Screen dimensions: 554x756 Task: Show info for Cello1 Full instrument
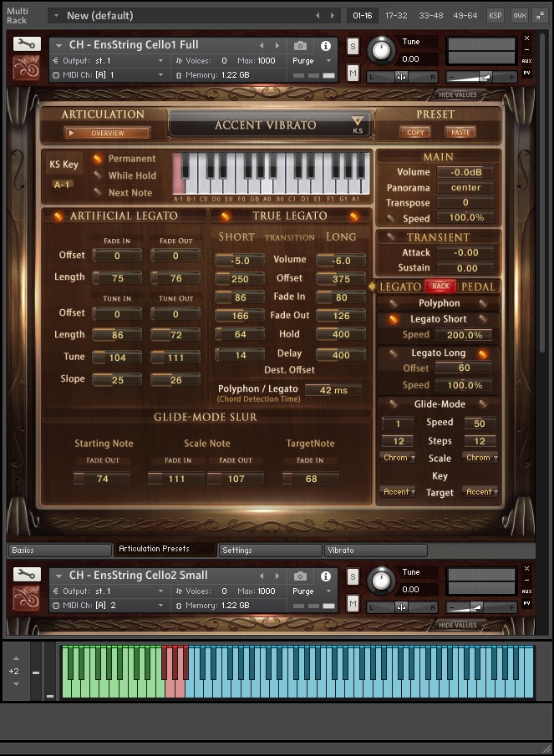(326, 46)
